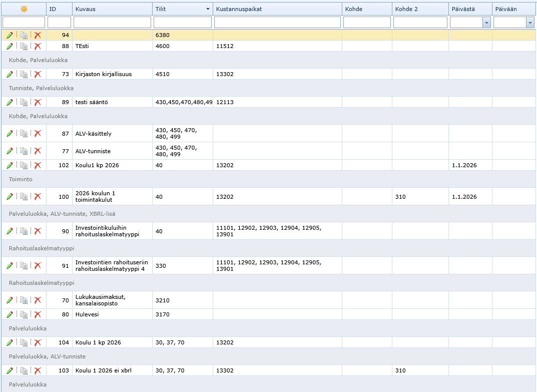Edit row 90 Investointikuluihin rahoituslaskelmatyyppi

(x=10, y=231)
